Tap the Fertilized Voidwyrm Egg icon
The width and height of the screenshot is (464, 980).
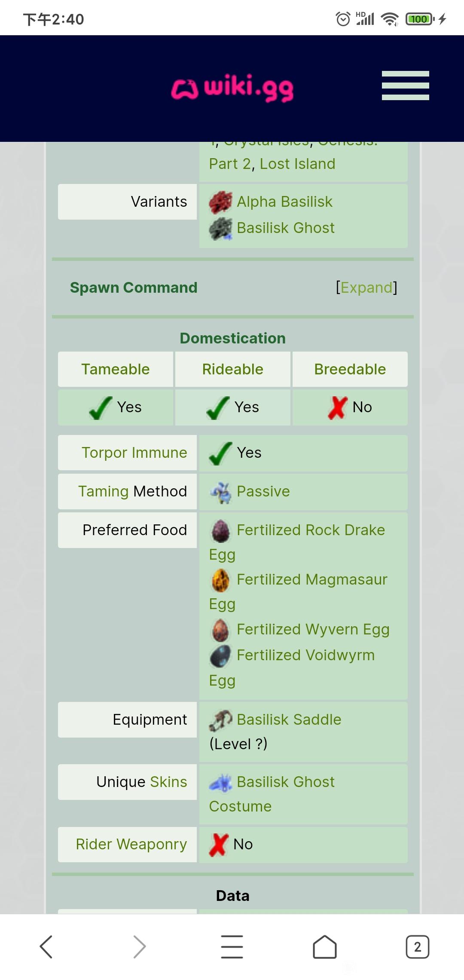tap(220, 656)
